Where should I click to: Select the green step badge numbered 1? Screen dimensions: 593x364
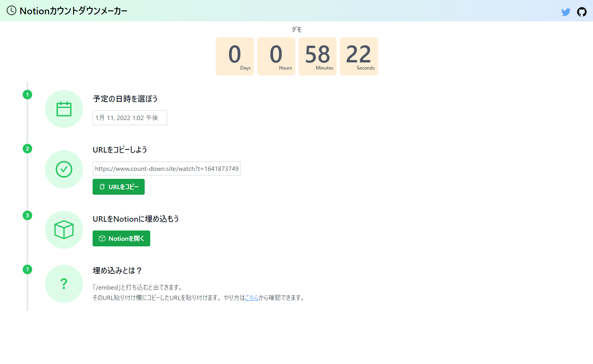[27, 95]
